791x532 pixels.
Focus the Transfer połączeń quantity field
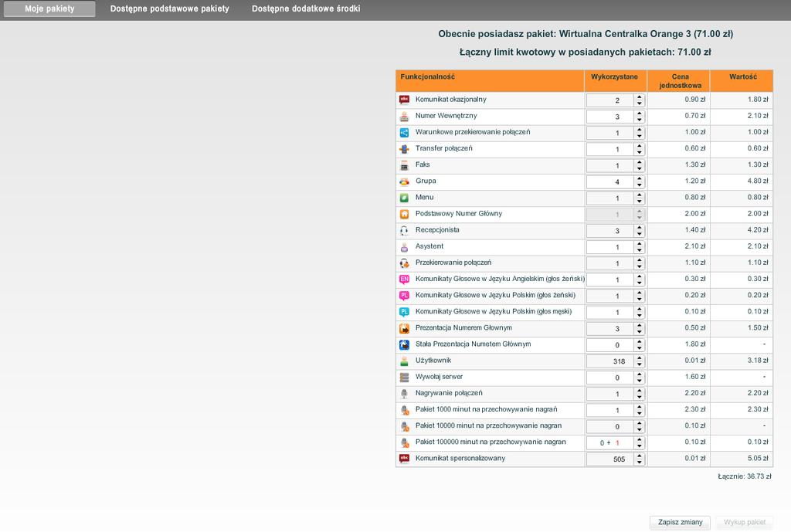(x=610, y=149)
